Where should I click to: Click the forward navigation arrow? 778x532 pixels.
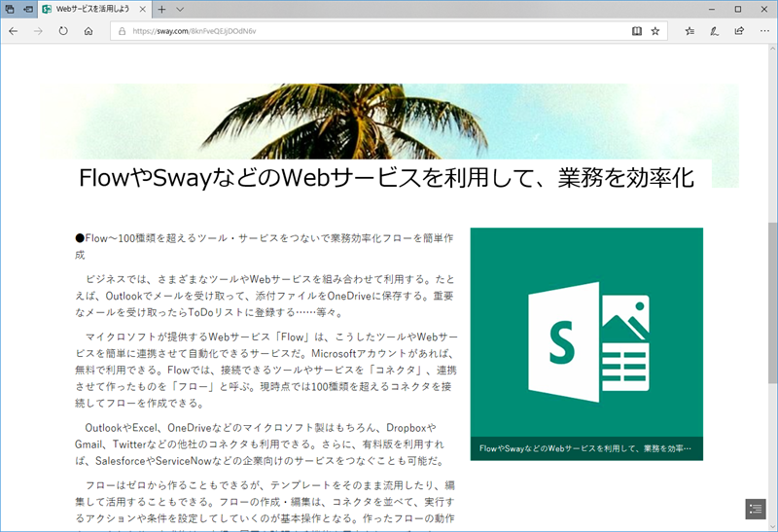click(x=38, y=31)
